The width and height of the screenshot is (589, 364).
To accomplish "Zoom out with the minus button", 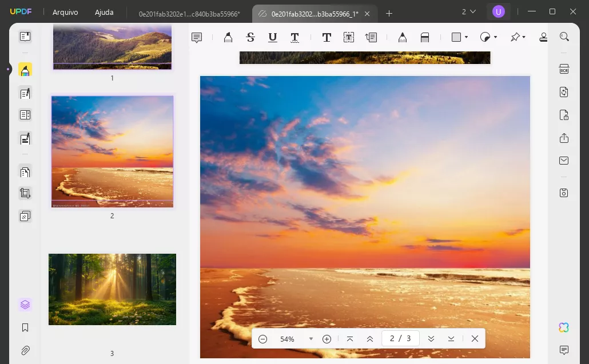I will point(263,339).
